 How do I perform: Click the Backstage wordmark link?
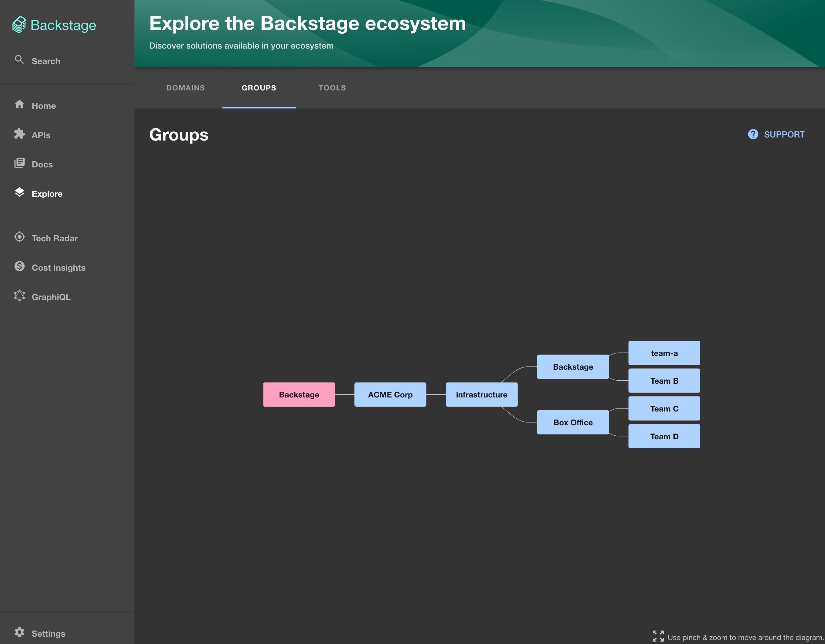[63, 25]
